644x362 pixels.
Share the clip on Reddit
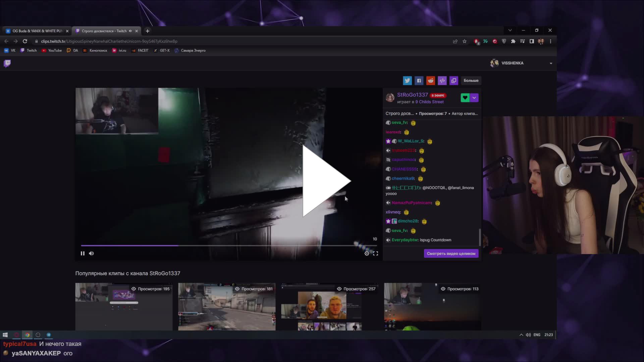(x=430, y=80)
